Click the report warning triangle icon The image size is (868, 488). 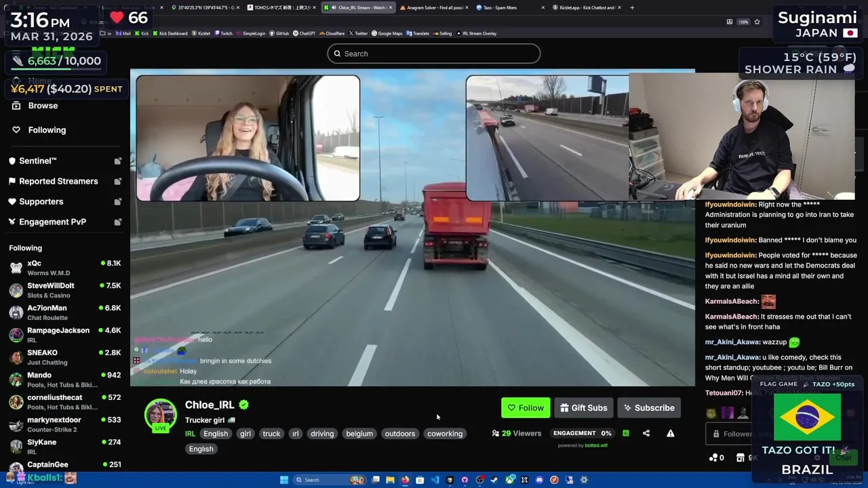pos(671,433)
